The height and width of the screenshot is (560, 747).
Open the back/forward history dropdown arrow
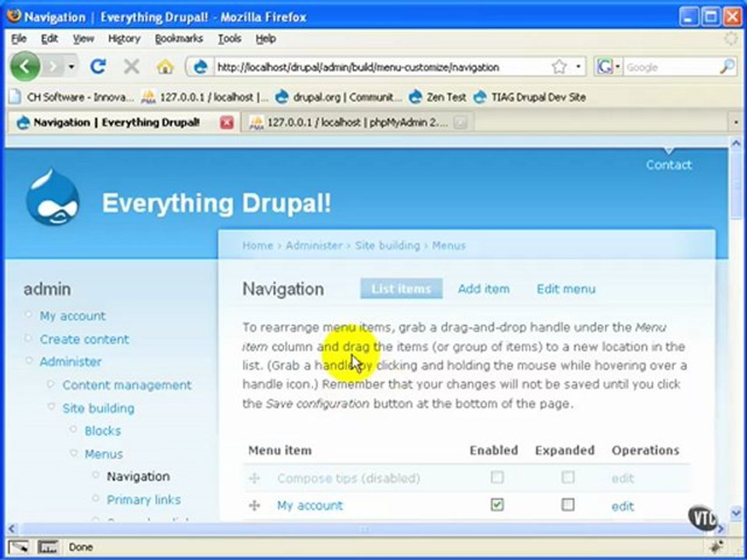[71, 67]
